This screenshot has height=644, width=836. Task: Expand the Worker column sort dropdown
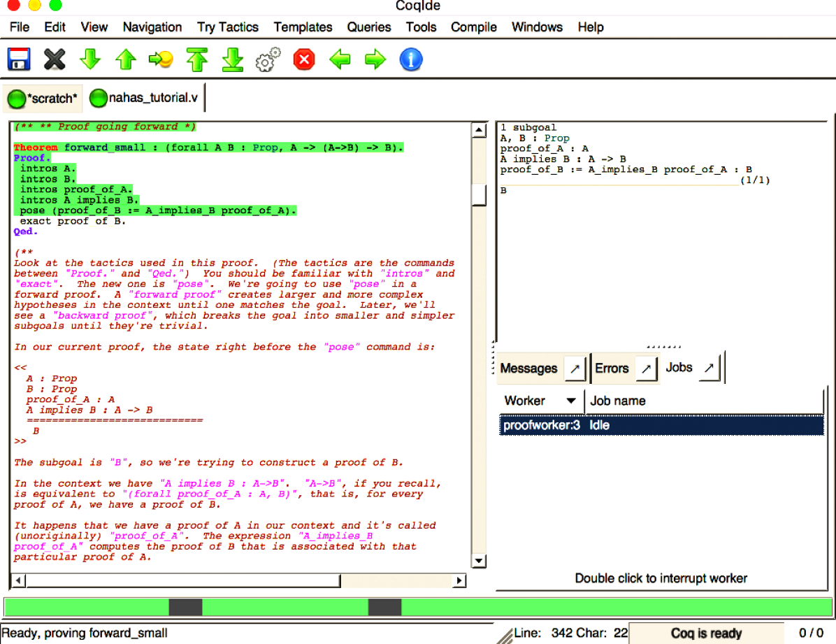pyautogui.click(x=571, y=401)
